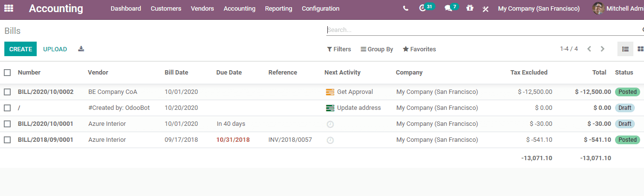Expand the Filters dropdown

click(x=339, y=49)
